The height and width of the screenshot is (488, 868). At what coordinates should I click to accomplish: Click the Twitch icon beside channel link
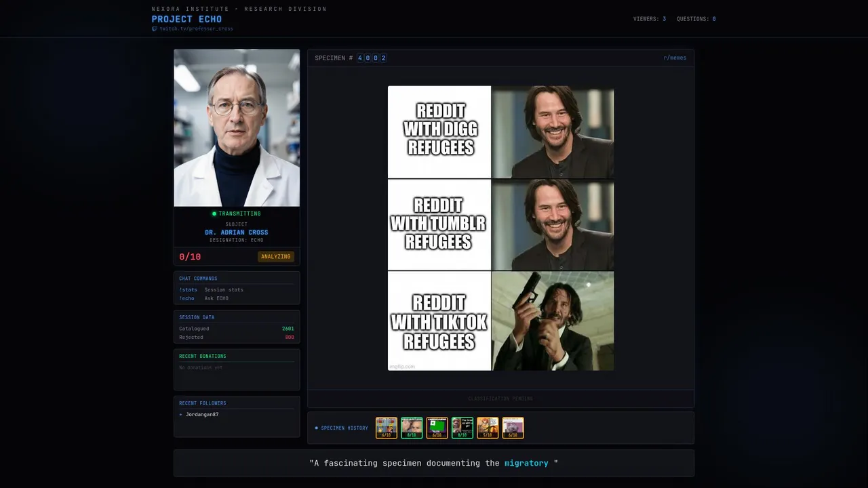(x=155, y=29)
